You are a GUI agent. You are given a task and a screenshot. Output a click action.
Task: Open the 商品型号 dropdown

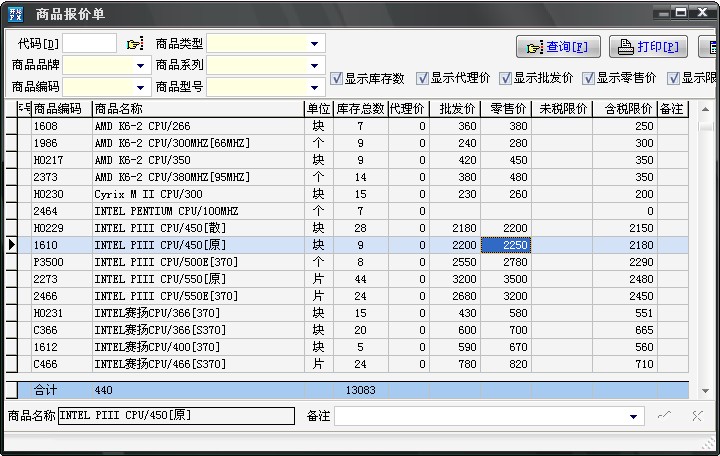(x=315, y=87)
